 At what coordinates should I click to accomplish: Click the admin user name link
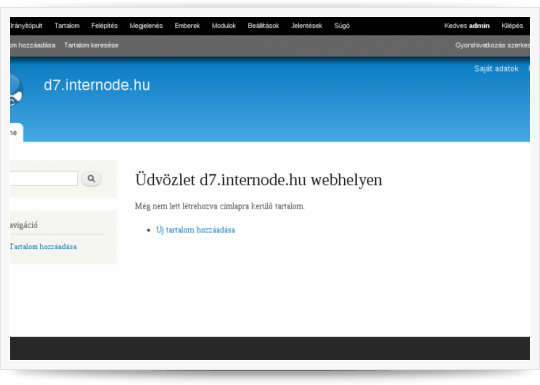(479, 26)
